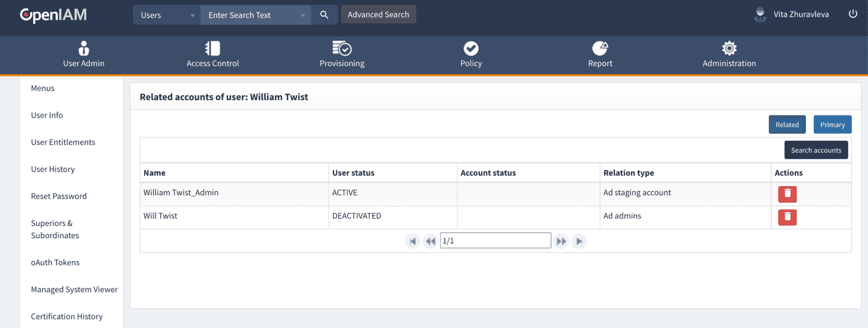Image resolution: width=868 pixels, height=328 pixels.
Task: Open the Policy menu
Action: coord(471,54)
